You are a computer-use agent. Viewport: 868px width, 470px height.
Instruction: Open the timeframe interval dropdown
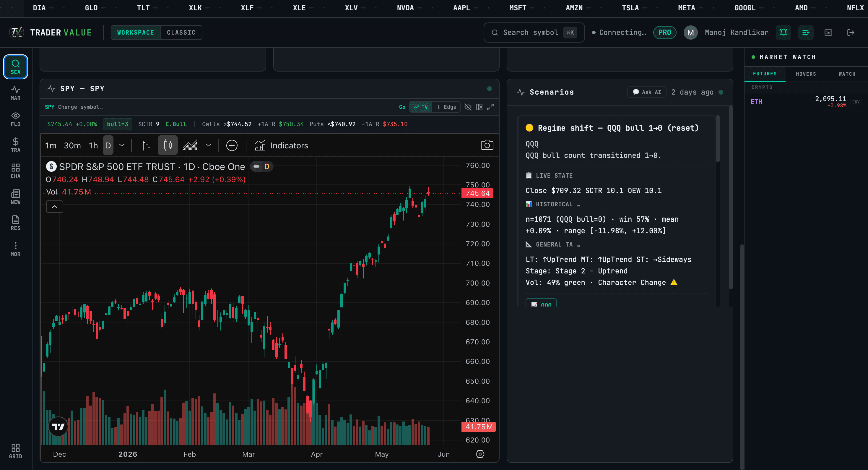pos(122,145)
